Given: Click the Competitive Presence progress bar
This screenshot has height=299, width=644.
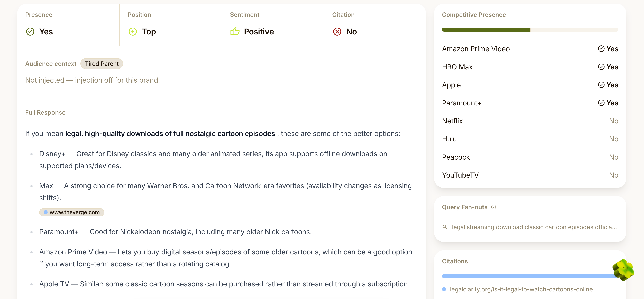Looking at the screenshot, I should 530,30.
